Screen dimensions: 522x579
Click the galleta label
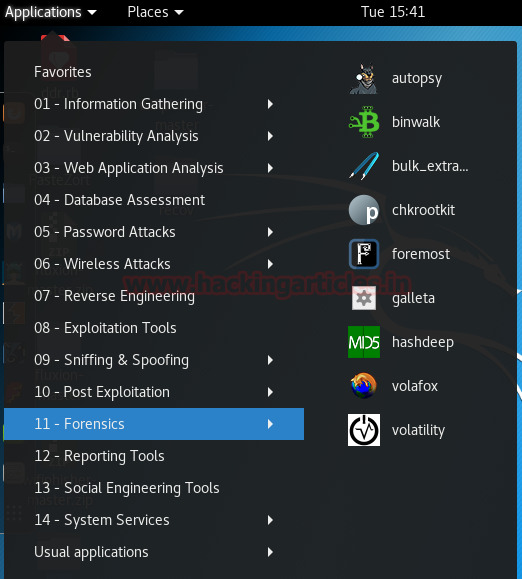(x=413, y=298)
